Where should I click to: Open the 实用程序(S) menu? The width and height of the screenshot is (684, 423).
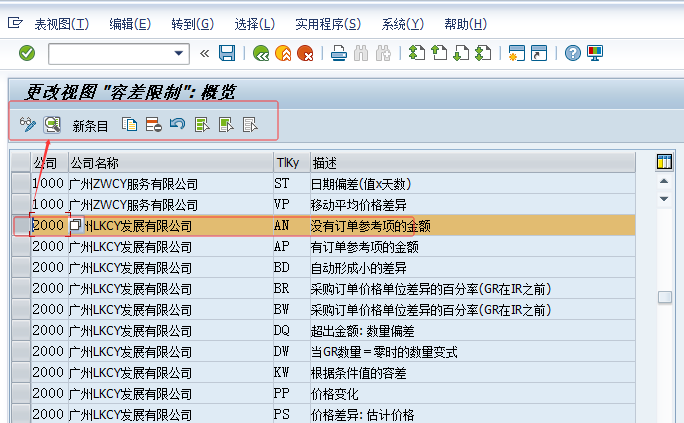click(x=328, y=24)
